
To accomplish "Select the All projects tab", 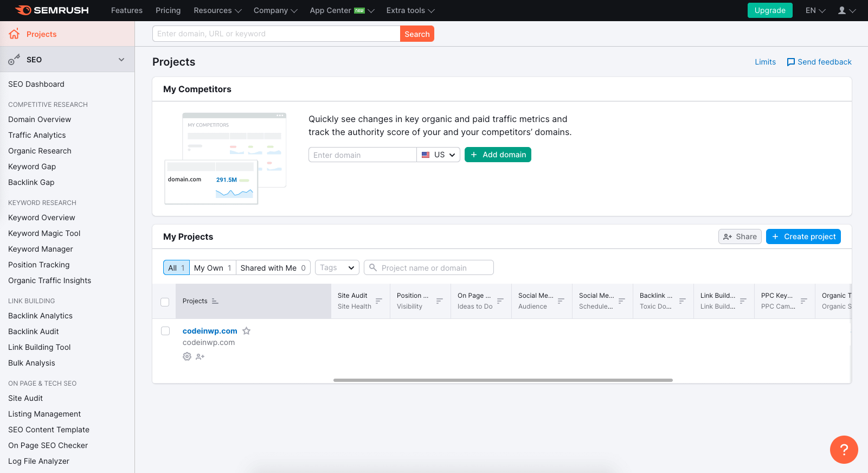I will pos(176,267).
